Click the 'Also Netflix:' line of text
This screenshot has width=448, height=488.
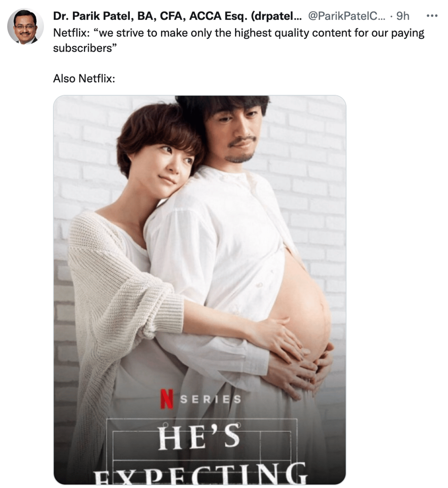[x=84, y=78]
